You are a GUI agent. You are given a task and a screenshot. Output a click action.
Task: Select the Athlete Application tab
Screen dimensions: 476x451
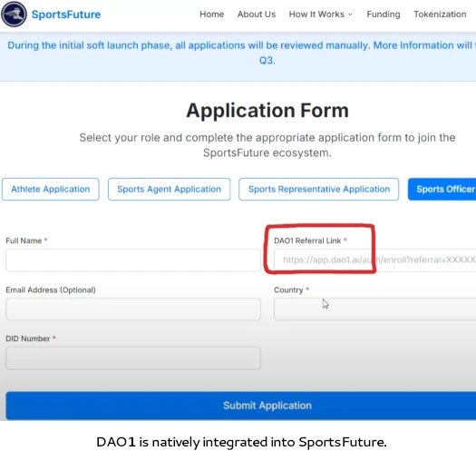click(51, 189)
